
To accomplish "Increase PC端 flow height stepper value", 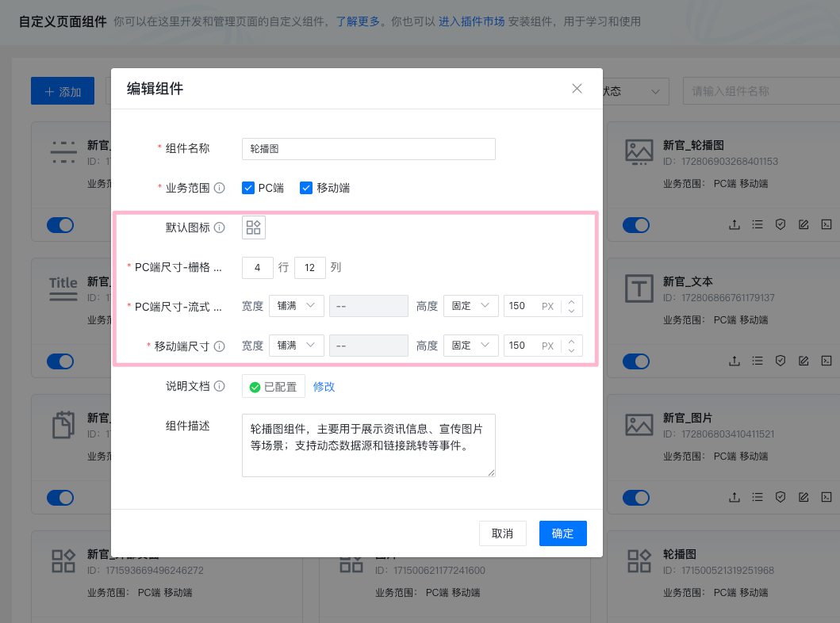I will [571, 301].
